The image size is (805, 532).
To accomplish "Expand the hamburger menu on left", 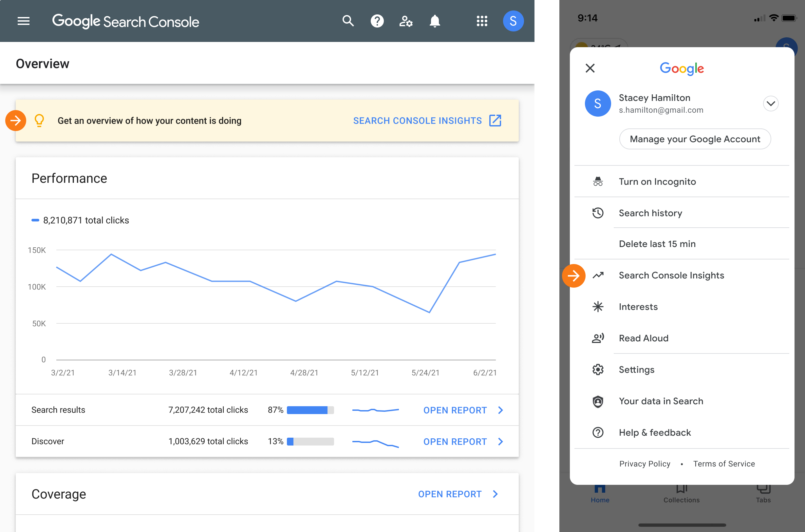I will (23, 21).
